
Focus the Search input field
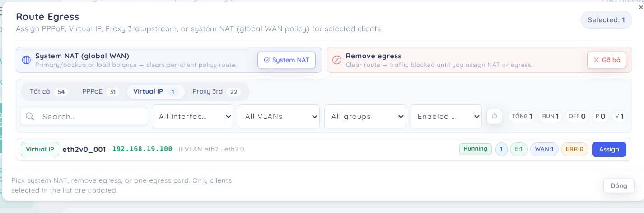(x=84, y=116)
